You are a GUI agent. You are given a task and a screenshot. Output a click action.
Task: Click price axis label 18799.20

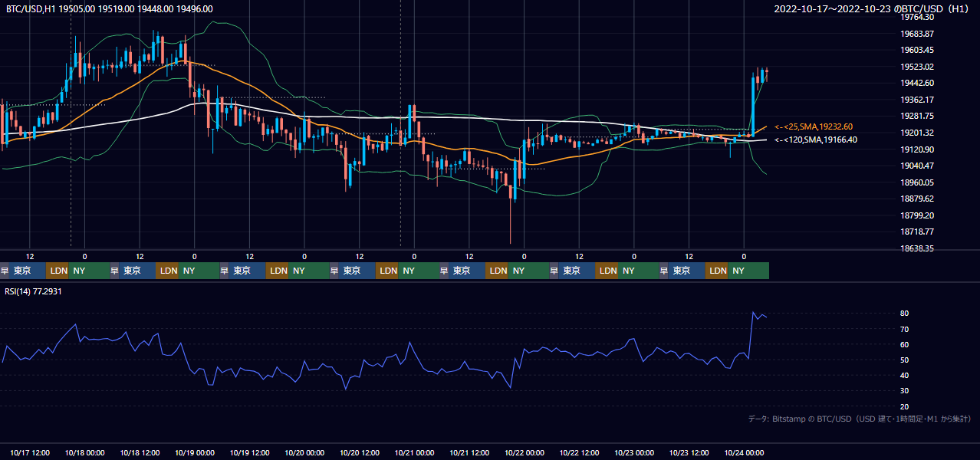click(x=917, y=215)
